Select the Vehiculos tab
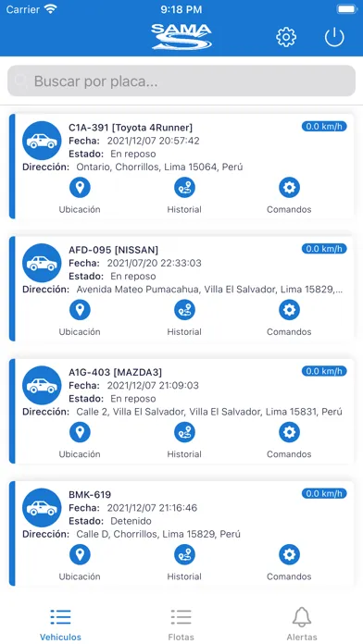 [x=60, y=625]
